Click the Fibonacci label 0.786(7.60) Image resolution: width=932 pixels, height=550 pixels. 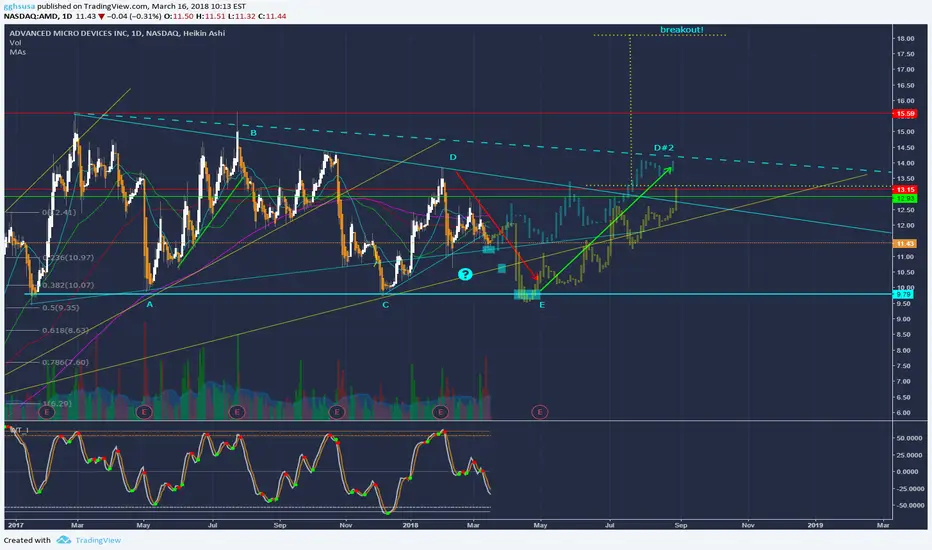pyautogui.click(x=65, y=362)
